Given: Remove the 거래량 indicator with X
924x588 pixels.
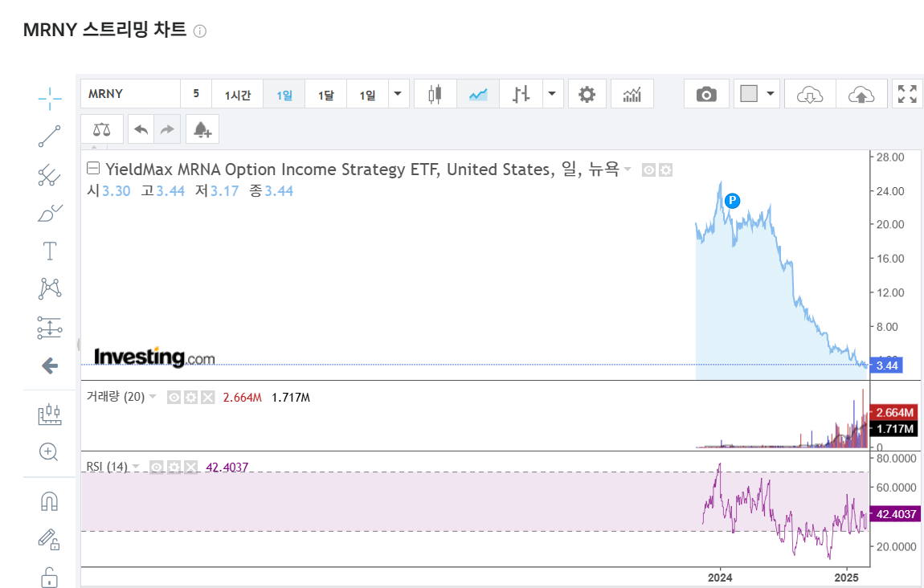Looking at the screenshot, I should [207, 398].
